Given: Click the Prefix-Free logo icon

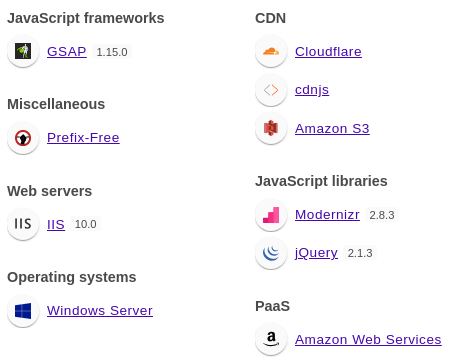Looking at the screenshot, I should pyautogui.click(x=23, y=138).
